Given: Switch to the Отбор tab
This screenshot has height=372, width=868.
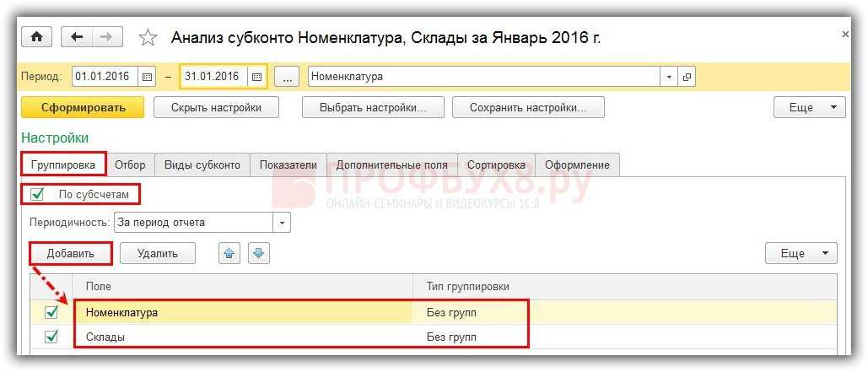Looking at the screenshot, I should [x=130, y=165].
